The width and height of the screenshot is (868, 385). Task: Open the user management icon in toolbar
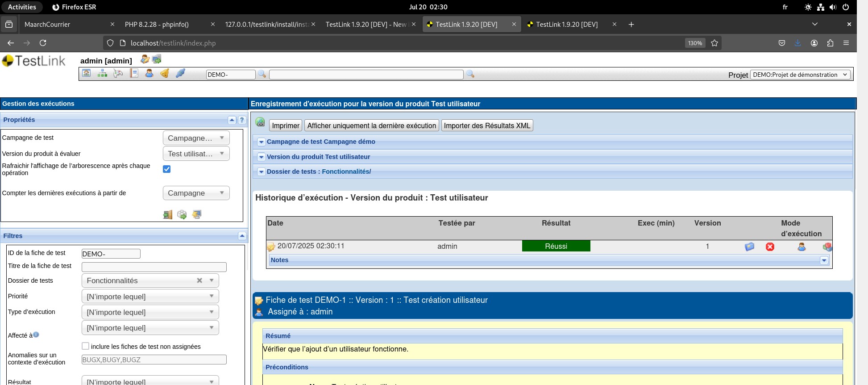[x=149, y=73]
